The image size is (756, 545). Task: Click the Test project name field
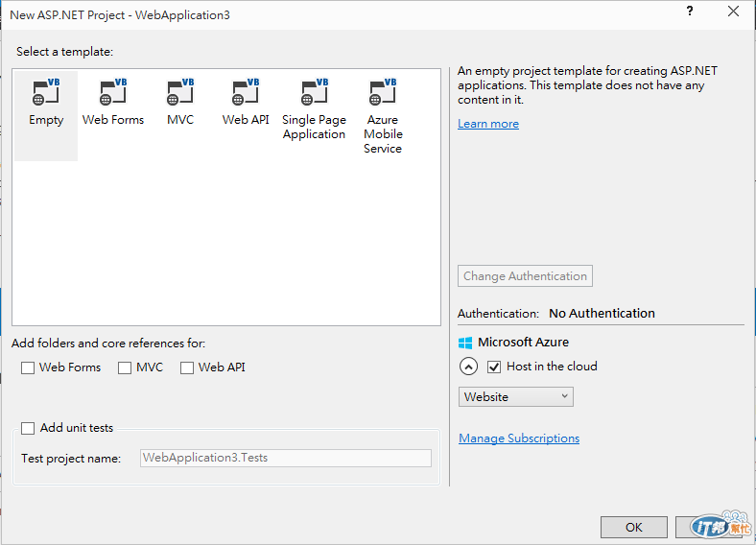286,459
